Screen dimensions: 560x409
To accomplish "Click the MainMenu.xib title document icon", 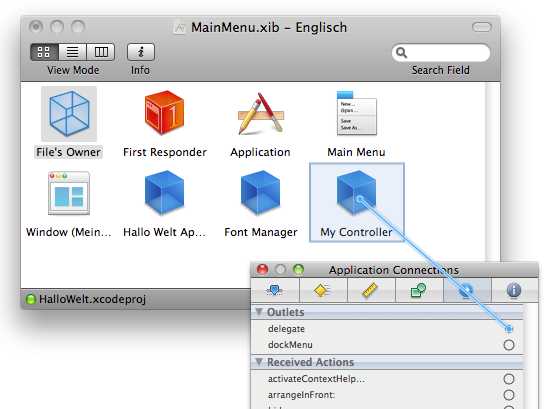I will [x=179, y=27].
